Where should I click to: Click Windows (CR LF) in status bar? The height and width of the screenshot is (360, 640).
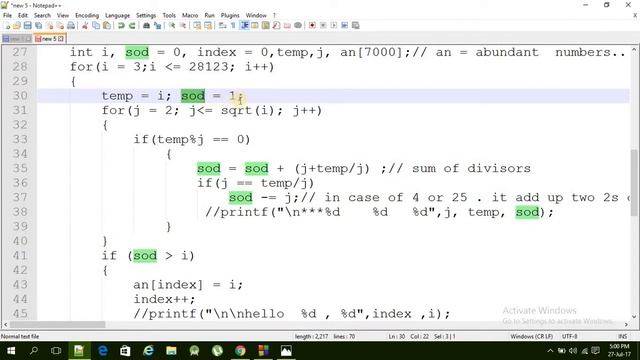531,336
